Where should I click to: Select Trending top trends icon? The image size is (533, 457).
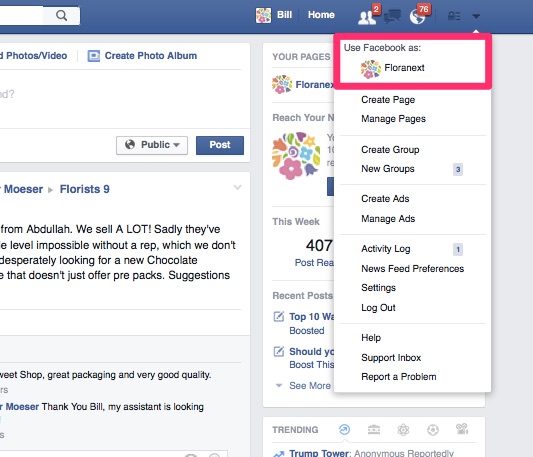344,429
